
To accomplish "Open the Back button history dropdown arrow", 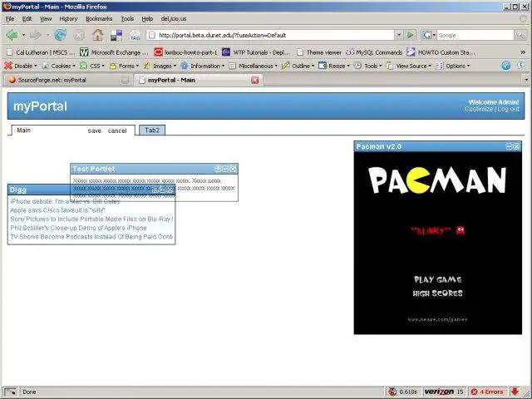I will (23, 35).
